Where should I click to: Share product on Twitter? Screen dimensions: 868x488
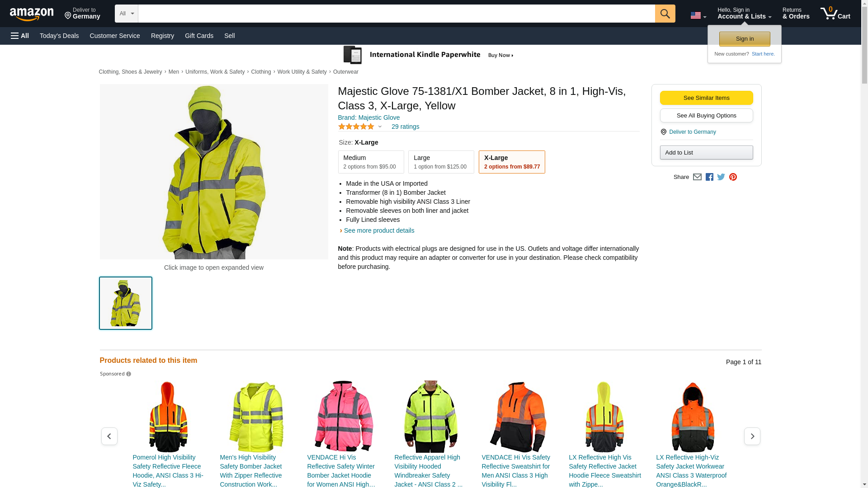(x=721, y=177)
